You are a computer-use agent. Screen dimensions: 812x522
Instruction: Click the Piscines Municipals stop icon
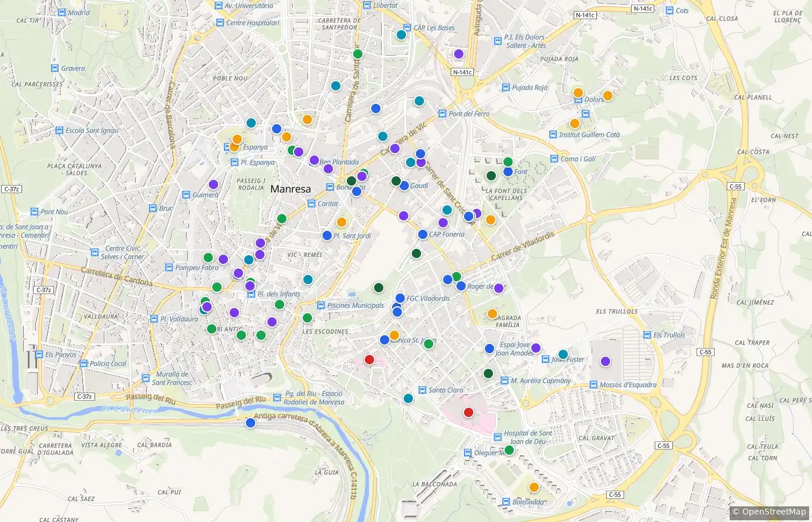click(321, 306)
